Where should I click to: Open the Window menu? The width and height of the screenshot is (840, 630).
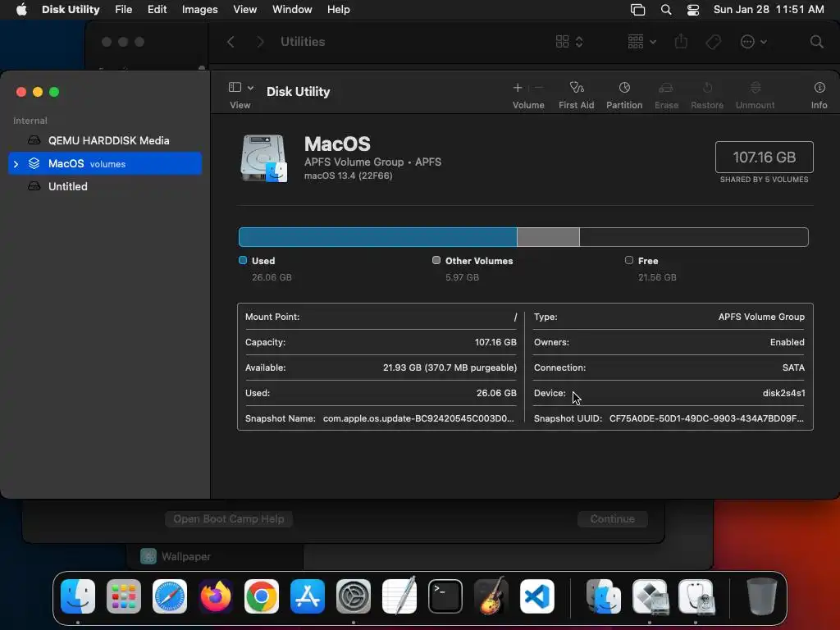pos(292,10)
